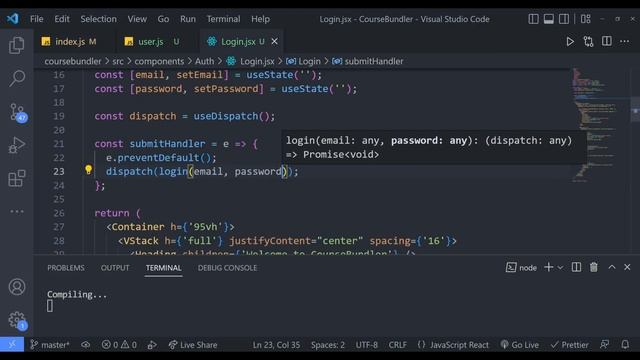Open terminal launch profile dropdown arrow
This screenshot has width=640, height=360.
pyautogui.click(x=560, y=268)
